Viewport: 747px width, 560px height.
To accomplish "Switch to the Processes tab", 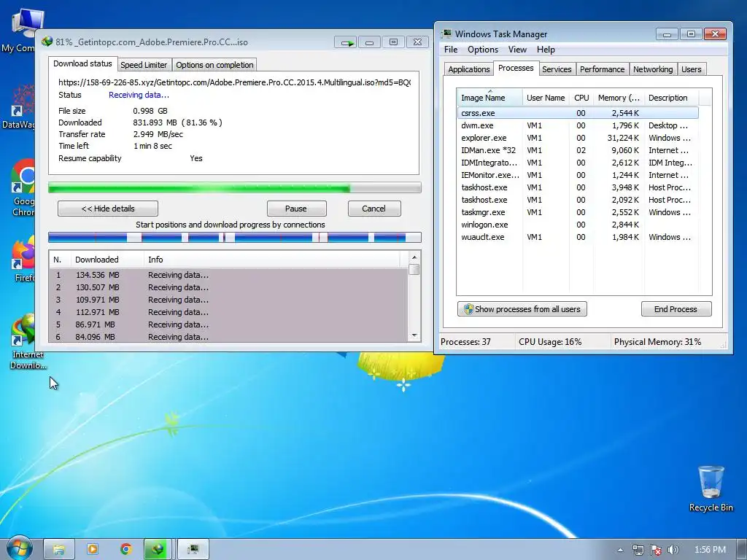I will click(516, 68).
